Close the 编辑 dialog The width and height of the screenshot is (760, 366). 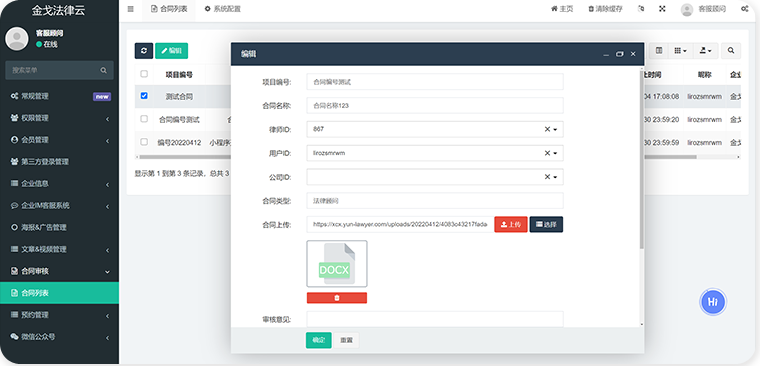click(633, 54)
